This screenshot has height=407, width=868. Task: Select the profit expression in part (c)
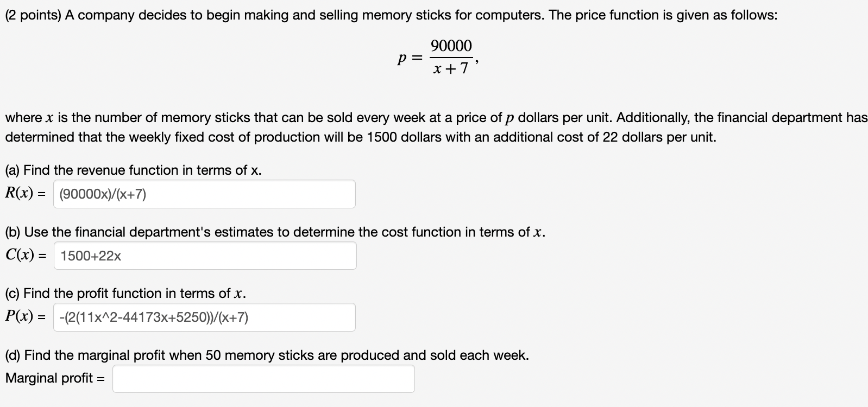tap(154, 317)
